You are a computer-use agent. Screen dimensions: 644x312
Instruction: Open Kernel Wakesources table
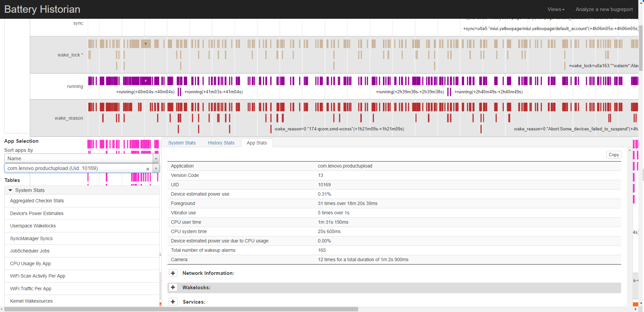coord(82,301)
